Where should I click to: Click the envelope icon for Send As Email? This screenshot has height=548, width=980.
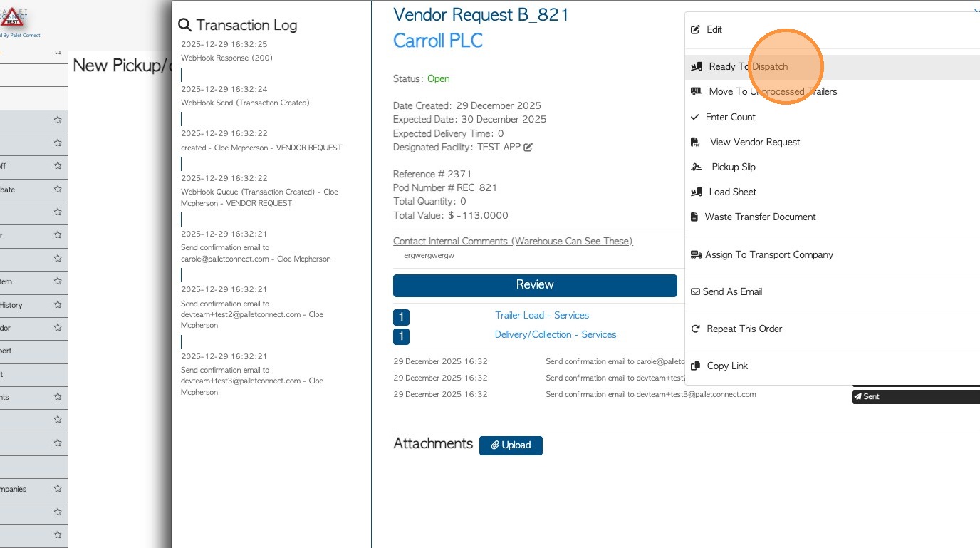(696, 292)
